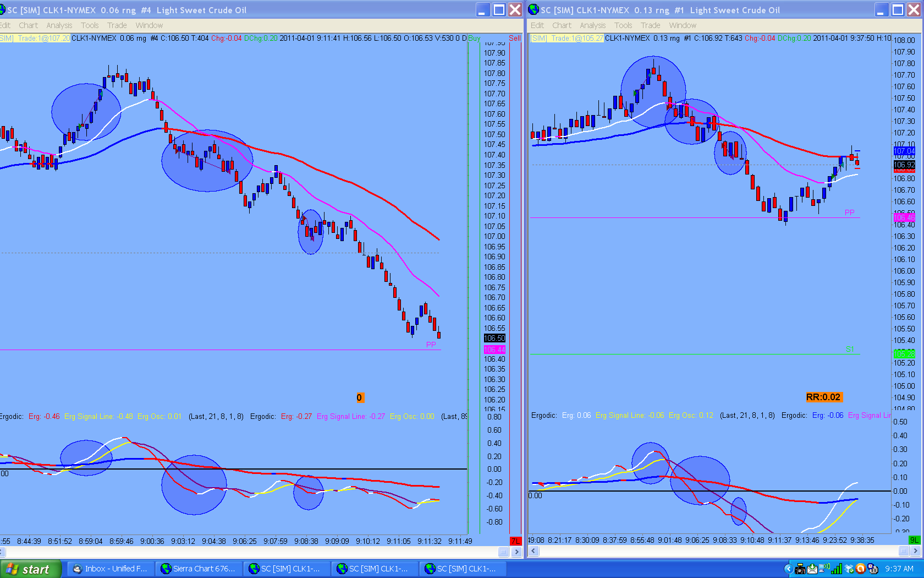
Task: Maximize the left 0.06 rng chart window
Action: [499, 10]
